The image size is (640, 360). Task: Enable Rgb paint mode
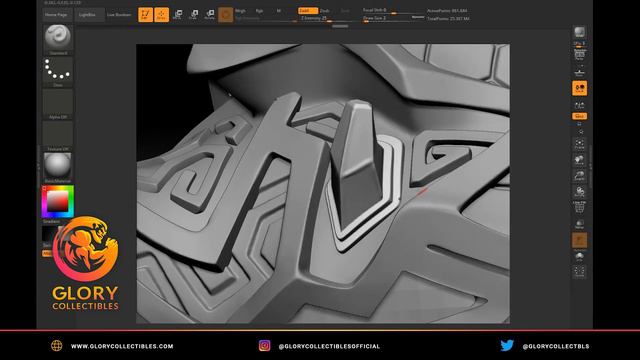coord(259,11)
